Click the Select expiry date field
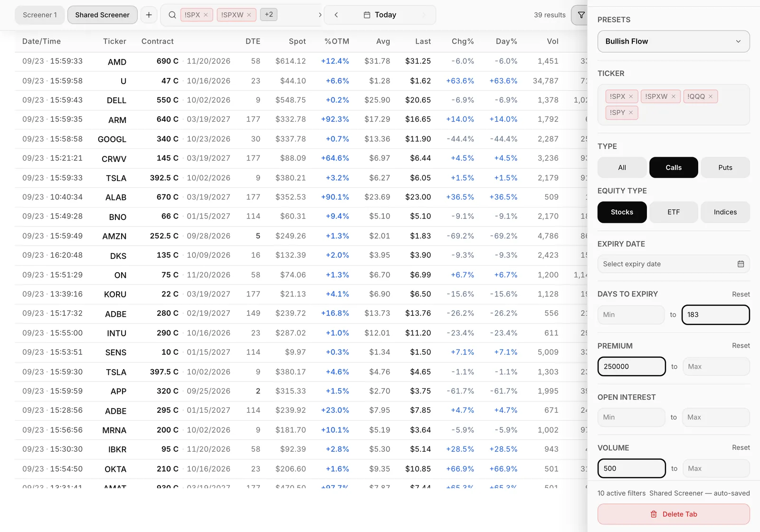The image size is (760, 532). pos(674,264)
